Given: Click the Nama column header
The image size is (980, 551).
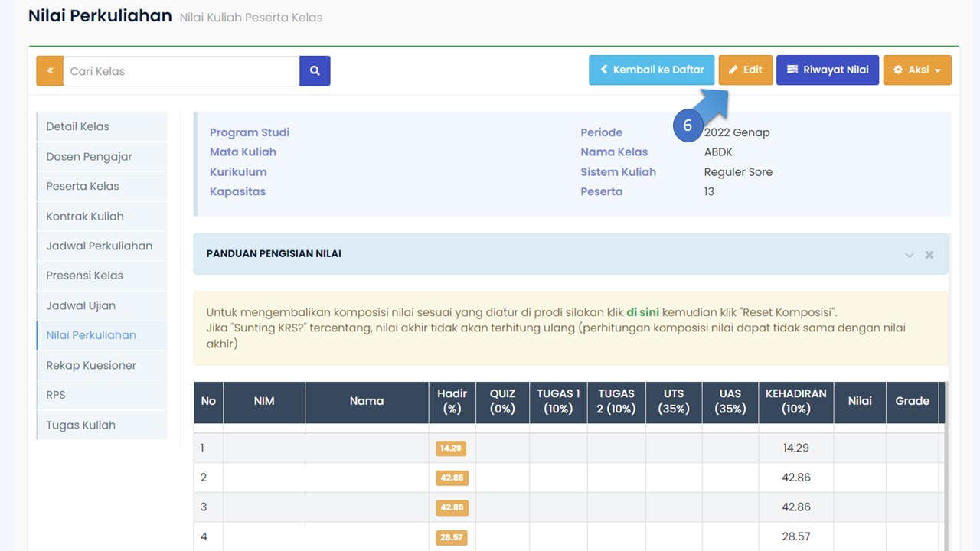Looking at the screenshot, I should (x=367, y=401).
